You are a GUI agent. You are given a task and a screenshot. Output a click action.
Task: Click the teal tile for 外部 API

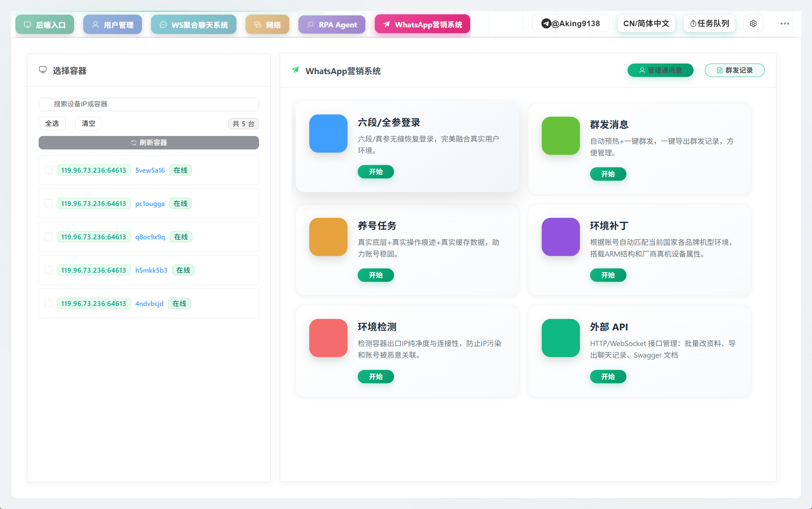[561, 338]
